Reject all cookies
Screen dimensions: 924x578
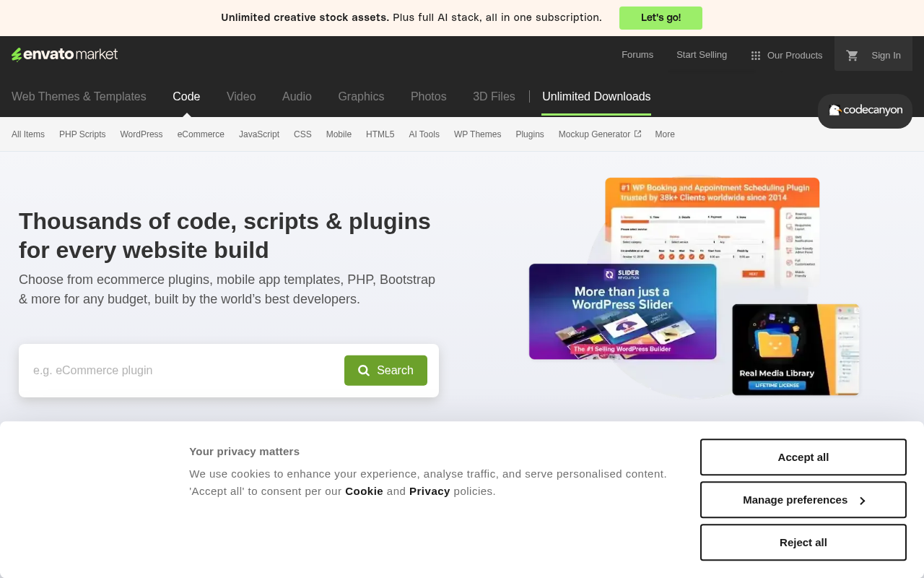pyautogui.click(x=803, y=543)
